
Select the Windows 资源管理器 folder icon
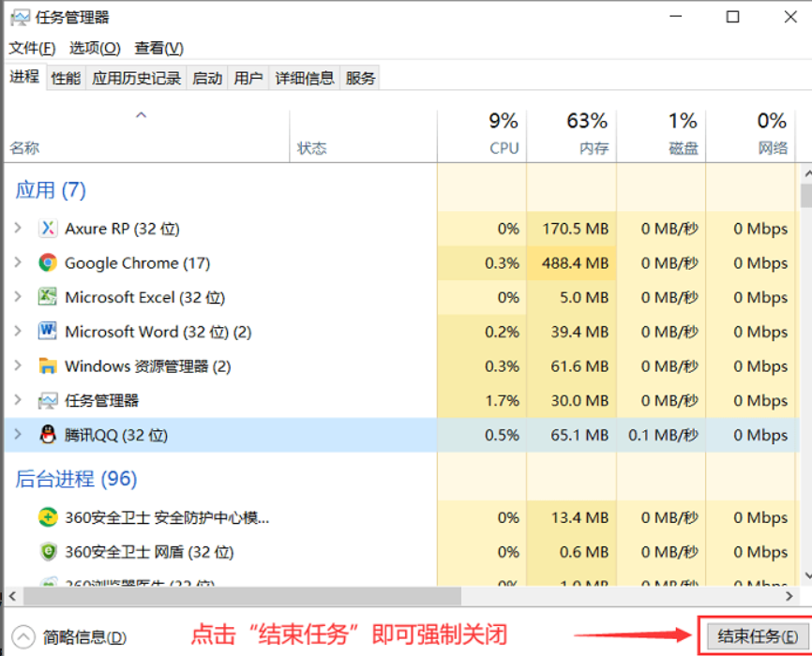pos(48,366)
